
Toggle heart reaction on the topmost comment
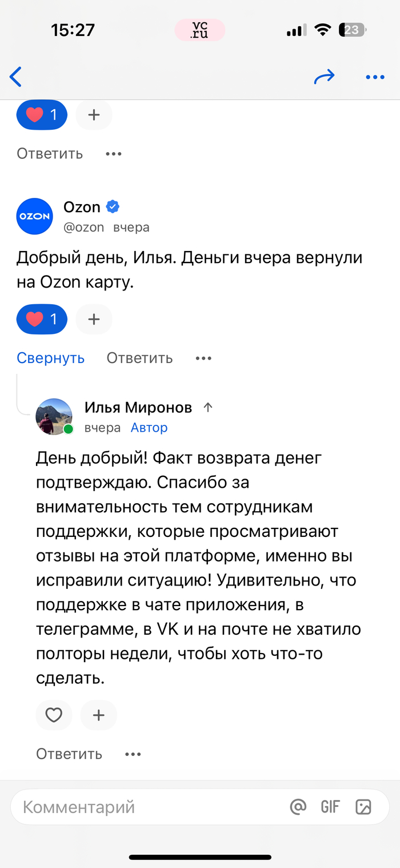pos(42,115)
